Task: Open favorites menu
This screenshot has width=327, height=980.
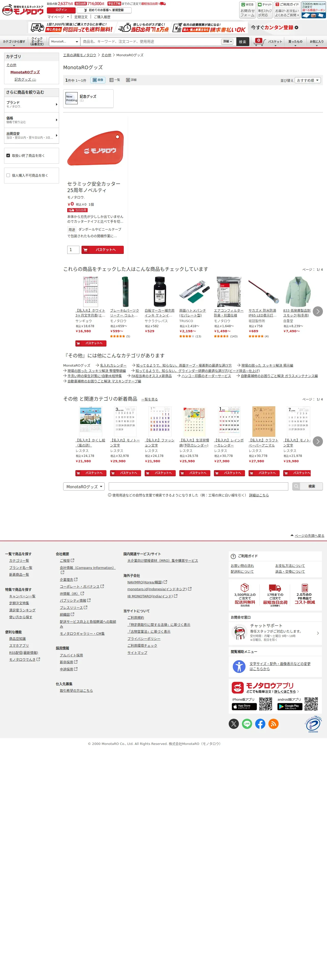Action: [x=316, y=42]
